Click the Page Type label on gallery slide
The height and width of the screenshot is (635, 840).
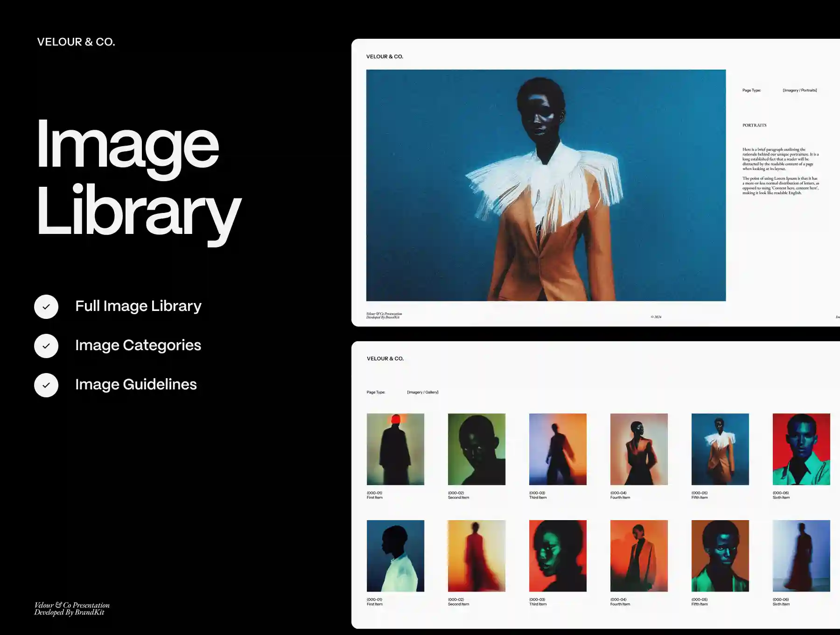[375, 392]
